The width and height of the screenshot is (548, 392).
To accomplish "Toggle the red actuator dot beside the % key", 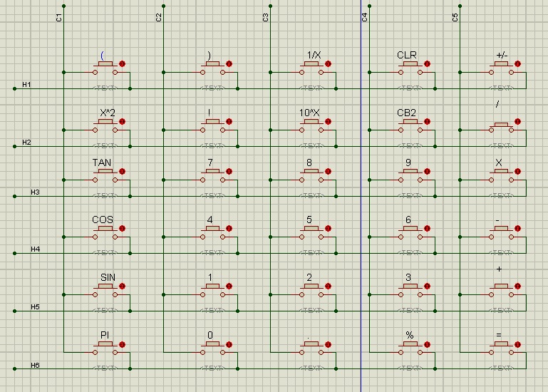I will click(x=427, y=344).
